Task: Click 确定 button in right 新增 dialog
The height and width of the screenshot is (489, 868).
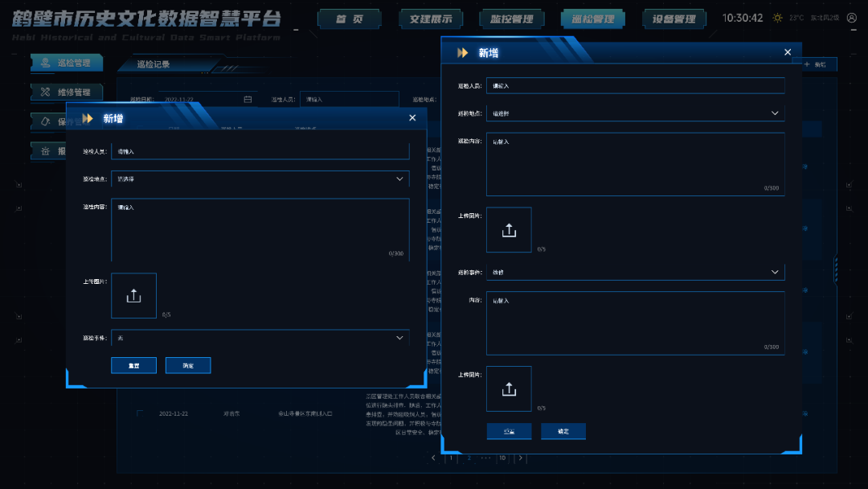Action: coord(563,431)
